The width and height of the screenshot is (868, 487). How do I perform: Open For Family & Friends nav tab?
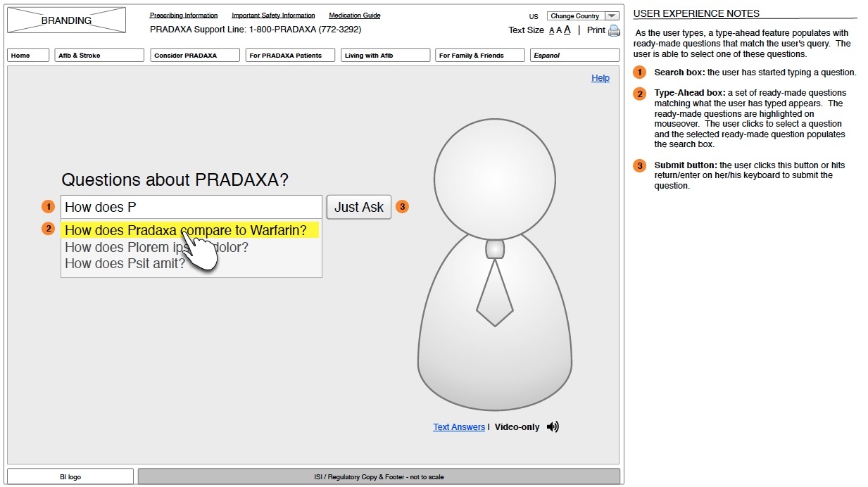point(480,55)
